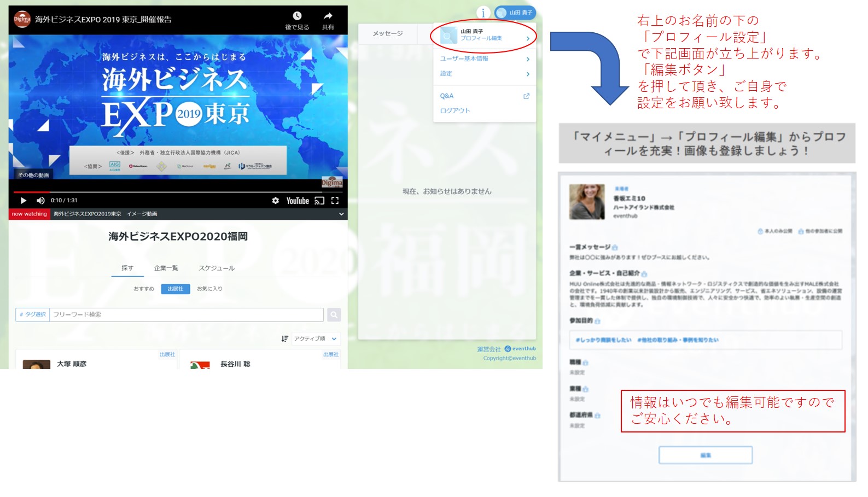
Task: Choose the おすすめ filter
Action: coord(144,289)
